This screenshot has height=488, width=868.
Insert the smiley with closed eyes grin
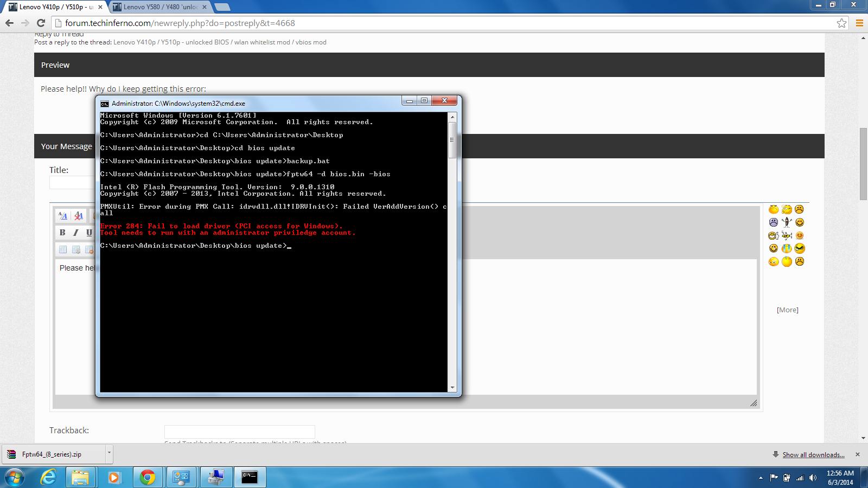[800, 222]
